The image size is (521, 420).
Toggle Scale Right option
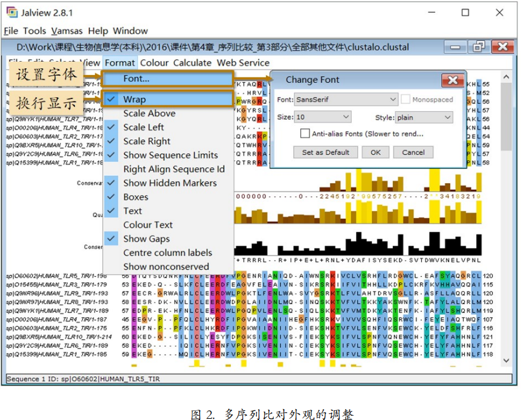[168, 141]
